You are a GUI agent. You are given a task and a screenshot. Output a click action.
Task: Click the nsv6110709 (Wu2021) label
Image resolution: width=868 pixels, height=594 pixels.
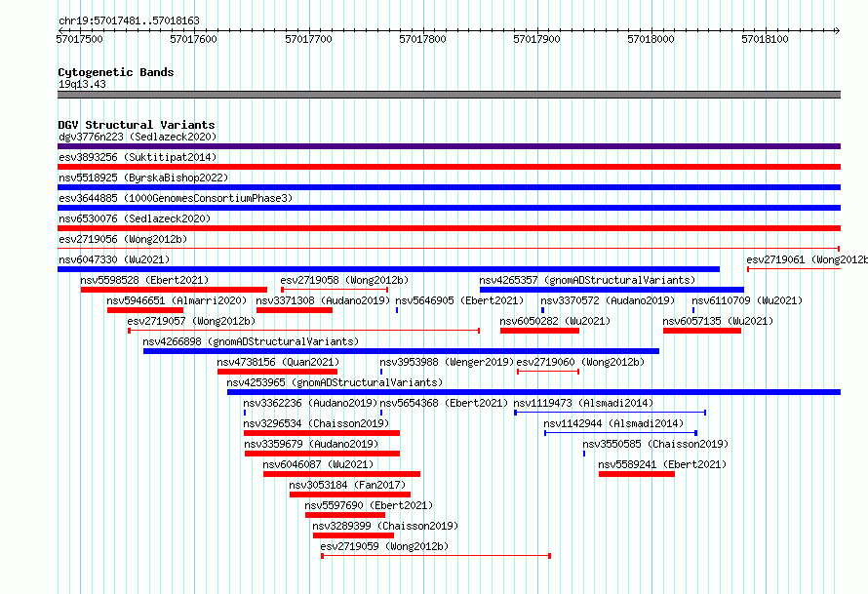[747, 300]
